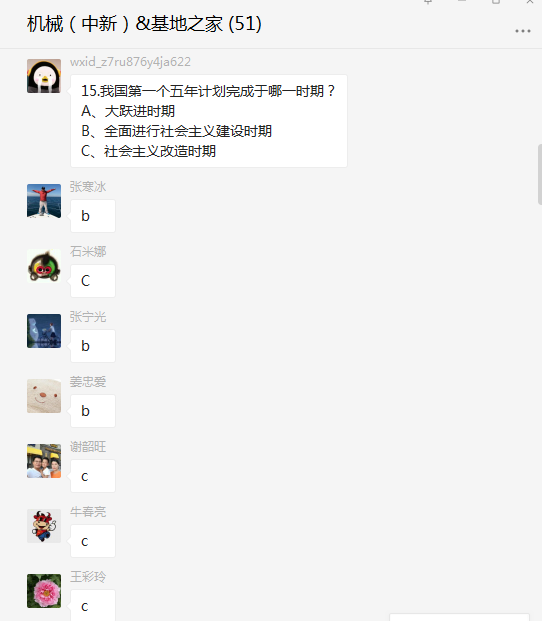Click 牛春亮's cartoon bull avatar
The width and height of the screenshot is (542, 621).
click(x=44, y=526)
